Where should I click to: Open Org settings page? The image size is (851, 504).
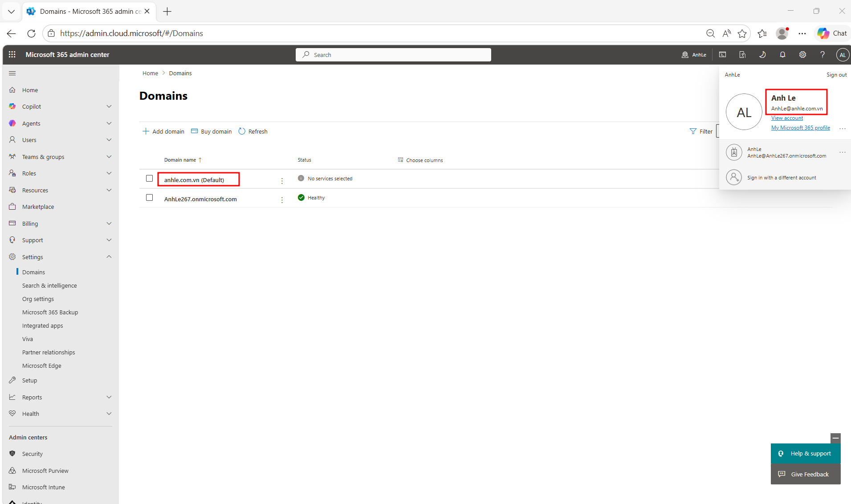38,299
